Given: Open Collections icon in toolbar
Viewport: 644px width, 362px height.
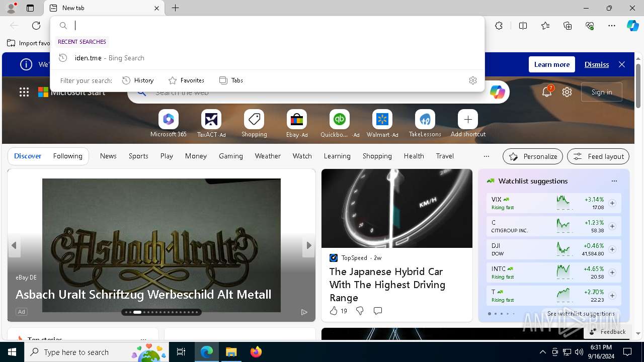Looking at the screenshot, I should 568,26.
